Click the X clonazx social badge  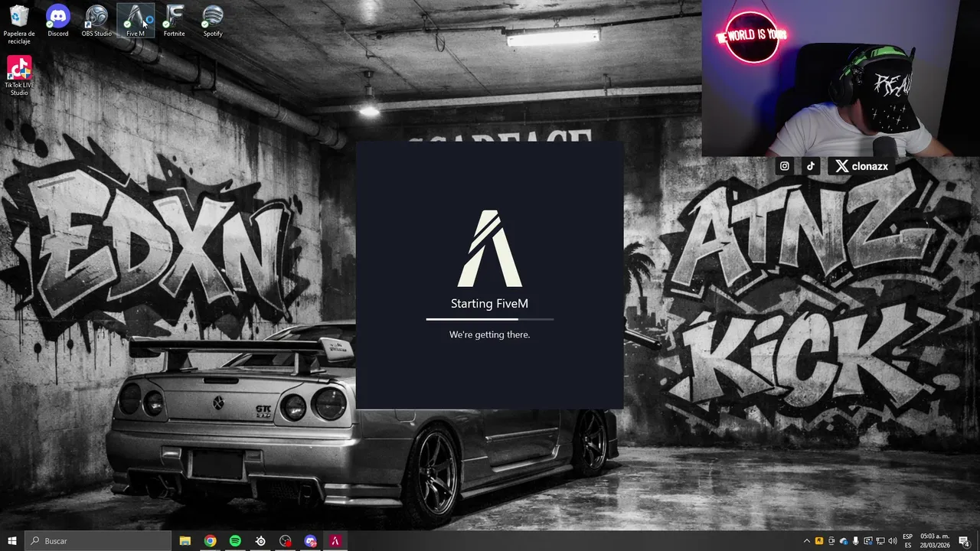pos(861,166)
